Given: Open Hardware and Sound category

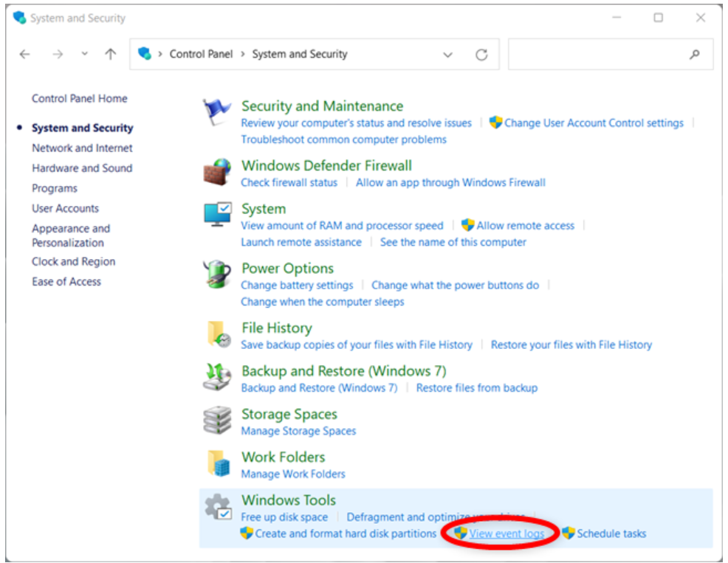Looking at the screenshot, I should pyautogui.click(x=82, y=168).
